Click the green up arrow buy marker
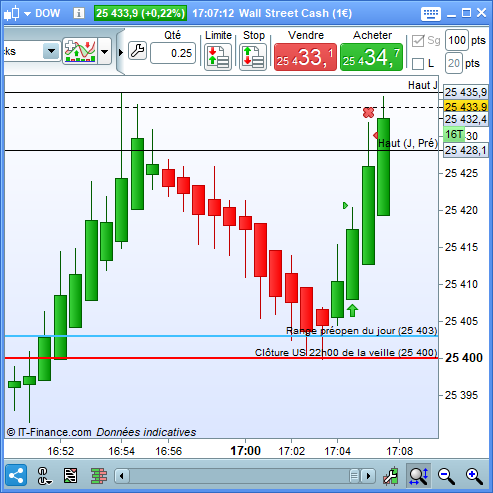 pos(352,310)
